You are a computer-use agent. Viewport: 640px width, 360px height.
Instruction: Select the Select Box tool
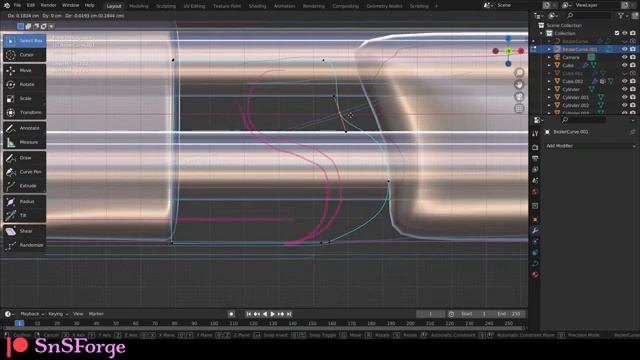click(x=24, y=41)
